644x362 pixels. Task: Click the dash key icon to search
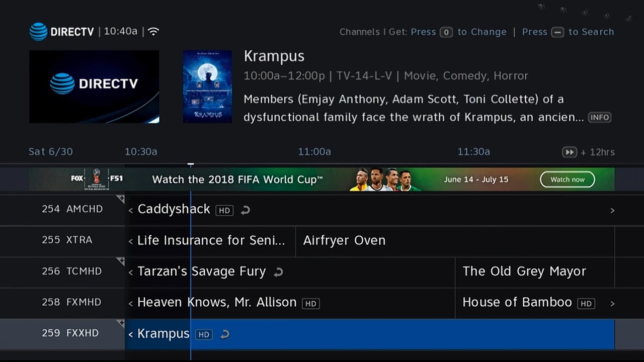tap(557, 32)
